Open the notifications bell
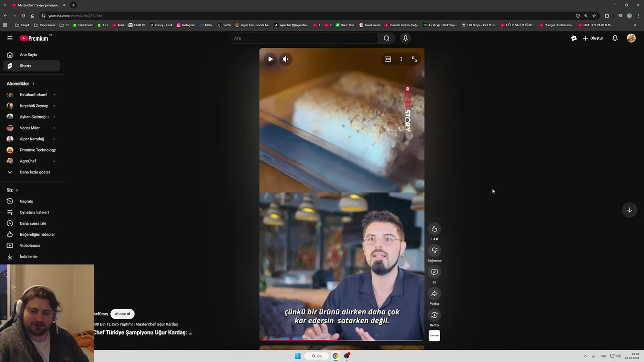 coord(615,38)
